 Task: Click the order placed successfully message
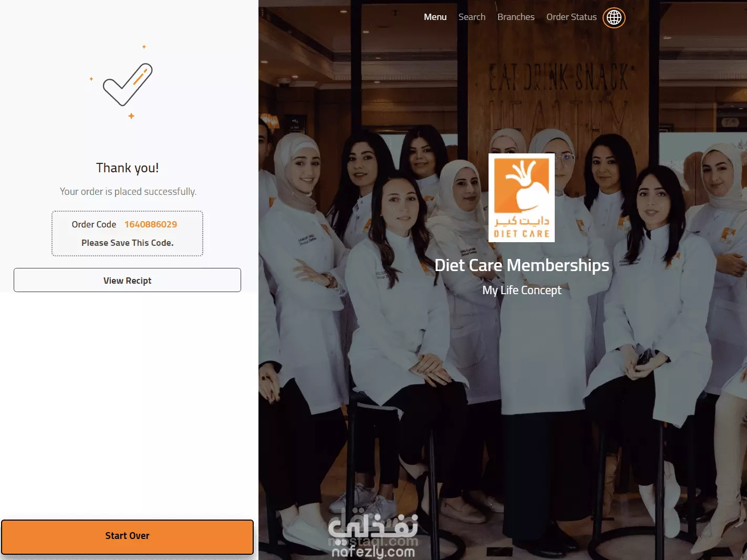tap(128, 192)
